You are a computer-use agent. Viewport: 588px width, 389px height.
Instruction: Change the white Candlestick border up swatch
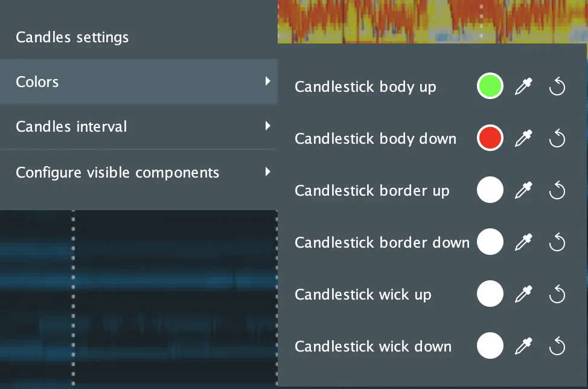490,191
